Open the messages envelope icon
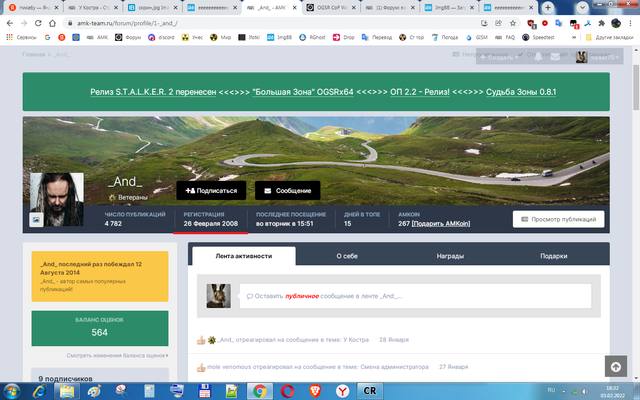This screenshot has height=400, width=640. [555, 57]
